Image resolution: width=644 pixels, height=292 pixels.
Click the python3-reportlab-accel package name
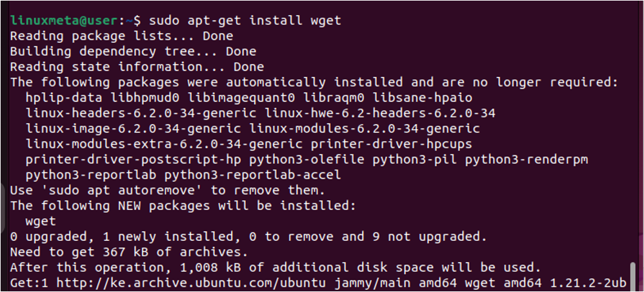252,176
